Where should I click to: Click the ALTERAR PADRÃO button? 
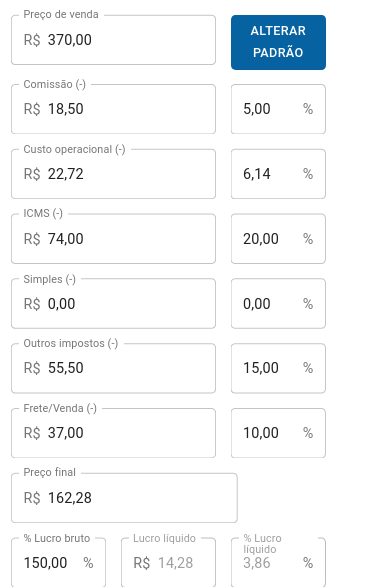[278, 42]
